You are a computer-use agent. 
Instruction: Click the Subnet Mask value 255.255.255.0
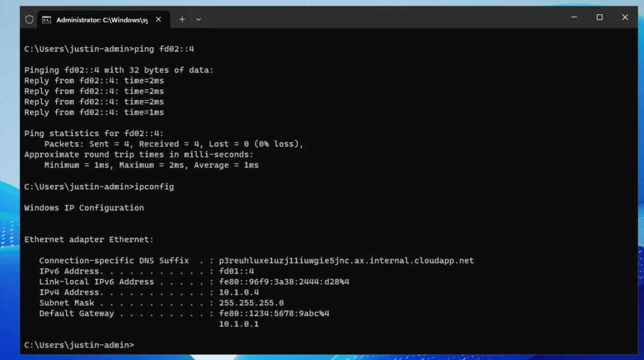tap(251, 303)
